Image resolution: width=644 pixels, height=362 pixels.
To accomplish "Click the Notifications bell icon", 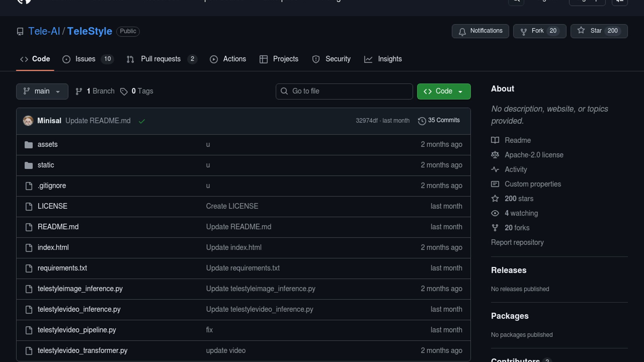I will click(x=462, y=31).
